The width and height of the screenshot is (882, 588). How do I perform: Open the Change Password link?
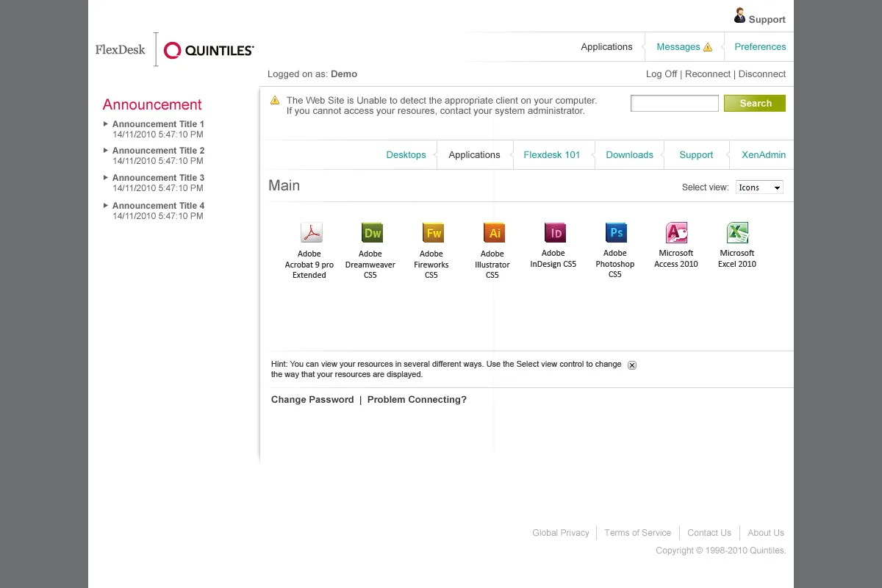tap(312, 400)
